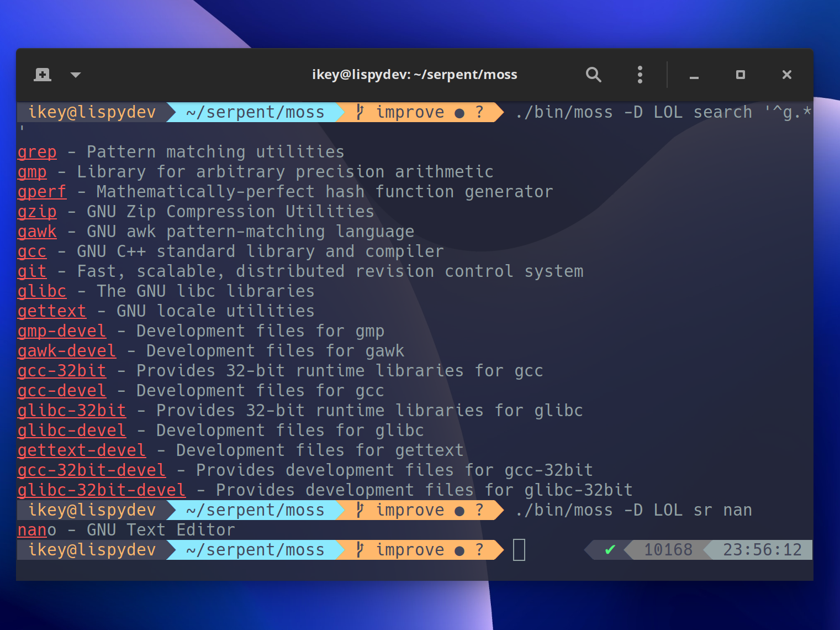Viewport: 840px width, 630px height.
Task: Click the orange dot in the improve segment
Action: pos(459,112)
